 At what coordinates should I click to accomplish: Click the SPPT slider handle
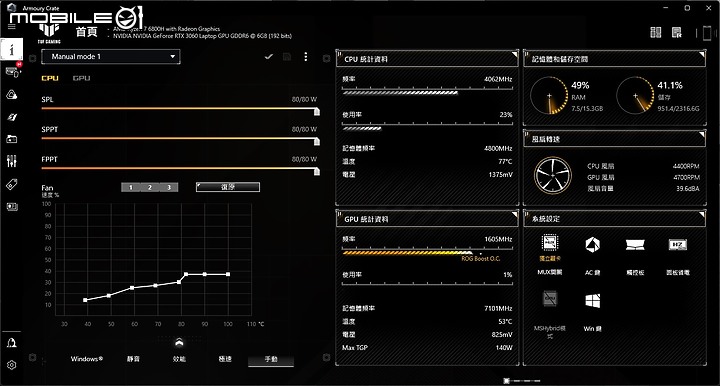coord(317,141)
